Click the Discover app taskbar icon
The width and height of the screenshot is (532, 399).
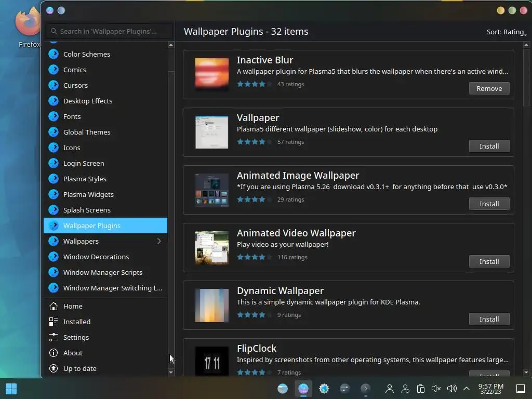pos(303,389)
